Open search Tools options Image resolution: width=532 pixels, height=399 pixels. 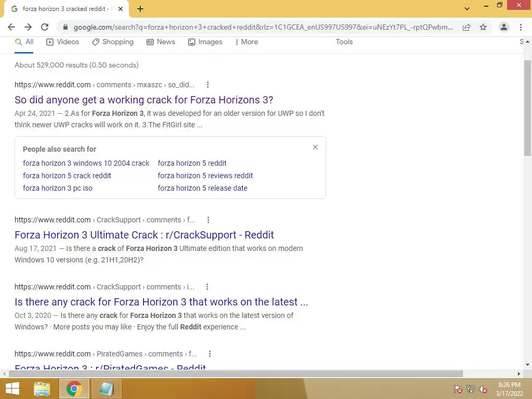(x=344, y=42)
